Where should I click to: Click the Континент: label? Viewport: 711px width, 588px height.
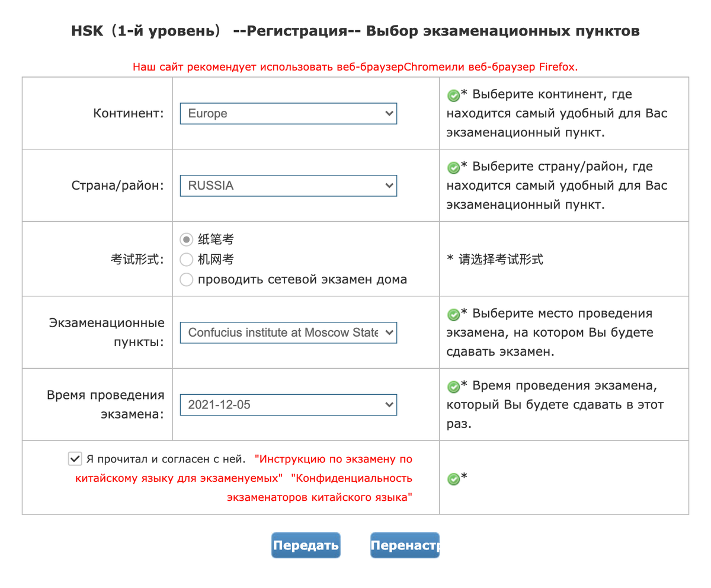(129, 113)
